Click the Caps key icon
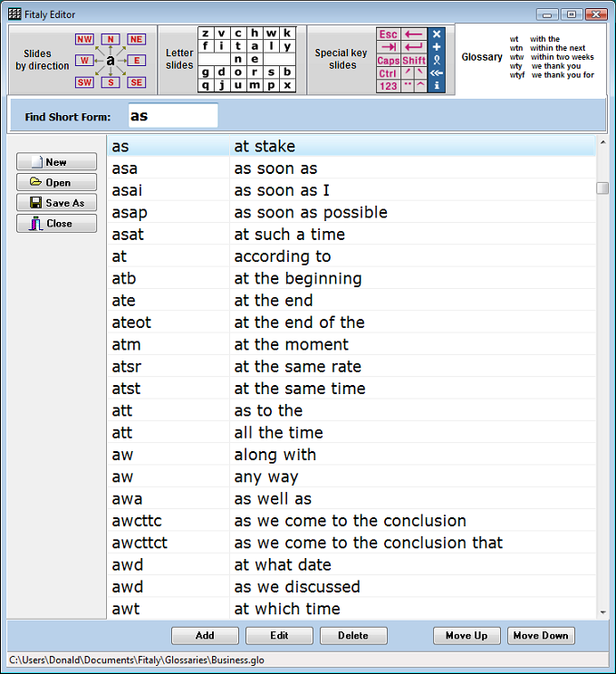Image resolution: width=616 pixels, height=674 pixels. pos(389,61)
